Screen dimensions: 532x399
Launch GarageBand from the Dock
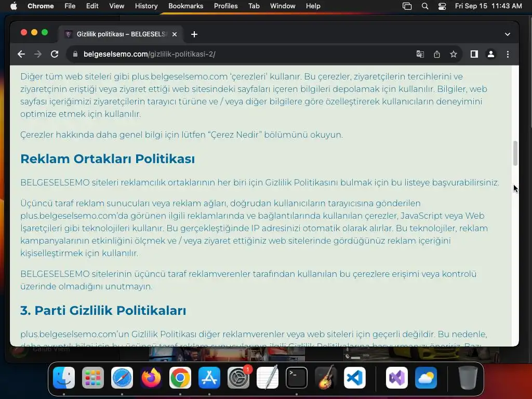pyautogui.click(x=326, y=378)
